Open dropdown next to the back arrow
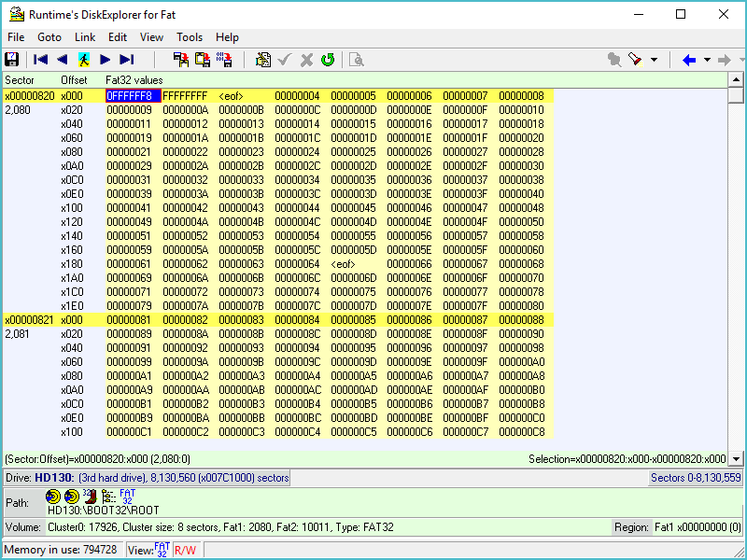Viewport: 747px width, 560px height. (x=707, y=60)
